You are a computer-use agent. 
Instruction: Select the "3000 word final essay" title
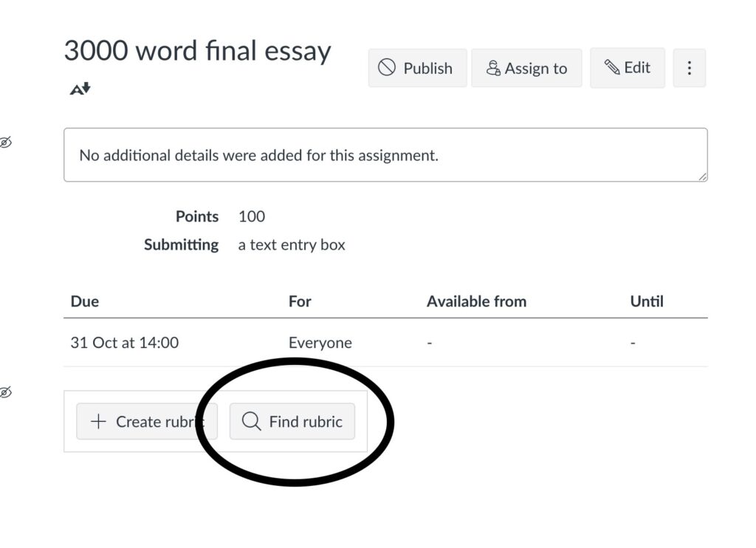click(x=197, y=51)
